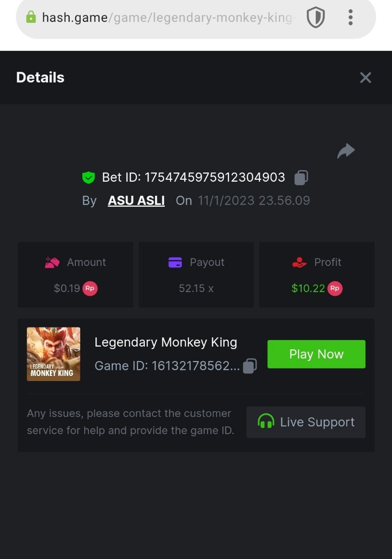392x559 pixels.
Task: Click the red Profit icon
Action: click(x=299, y=263)
